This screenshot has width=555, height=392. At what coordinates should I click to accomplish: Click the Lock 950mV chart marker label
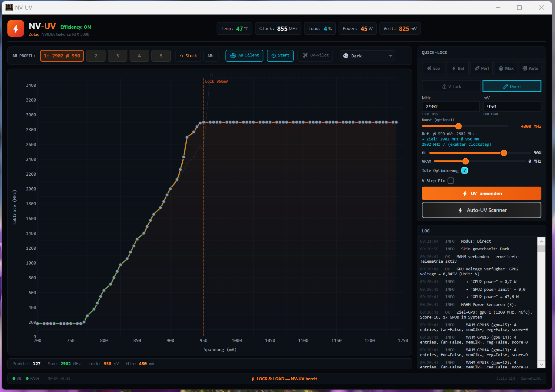pyautogui.click(x=217, y=81)
